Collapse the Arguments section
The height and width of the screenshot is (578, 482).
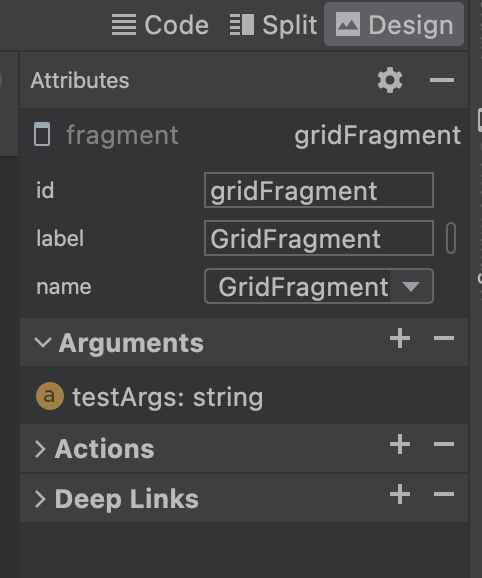pyautogui.click(x=43, y=342)
